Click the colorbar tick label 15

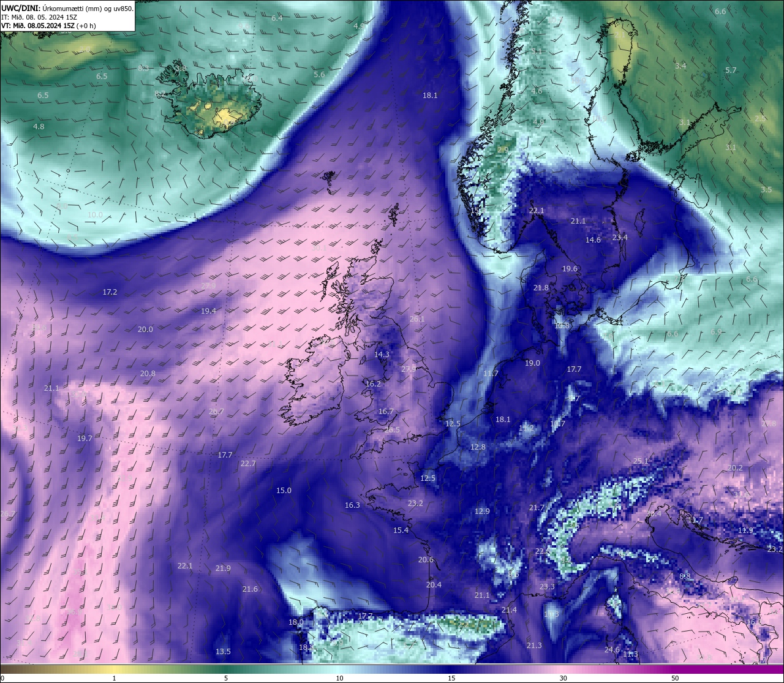[x=451, y=678]
